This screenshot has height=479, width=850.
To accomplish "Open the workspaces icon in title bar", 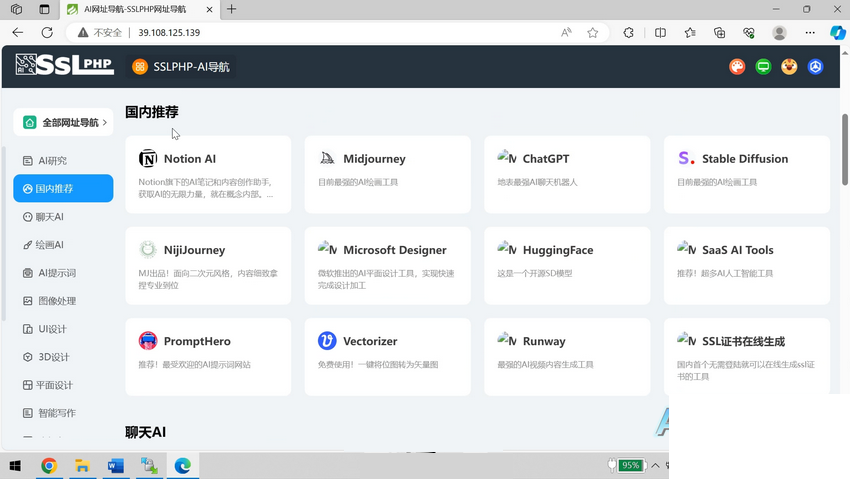I will pyautogui.click(x=16, y=9).
